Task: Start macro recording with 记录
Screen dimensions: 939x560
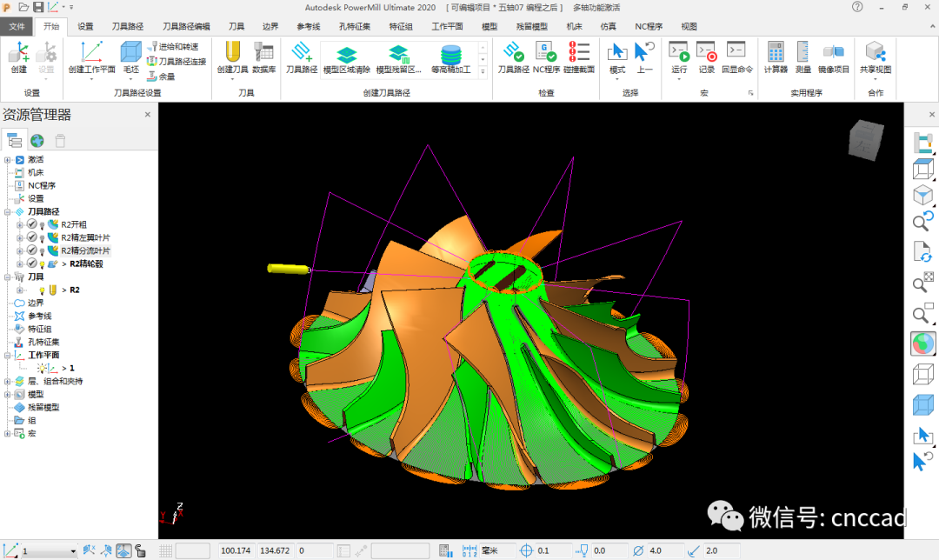Action: (706, 53)
